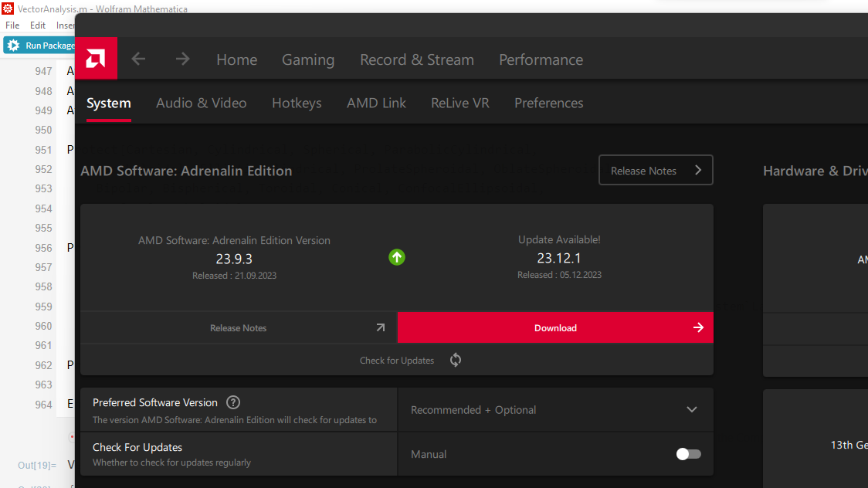This screenshot has height=488, width=868.
Task: Click the Update Available! label
Action: click(x=559, y=239)
